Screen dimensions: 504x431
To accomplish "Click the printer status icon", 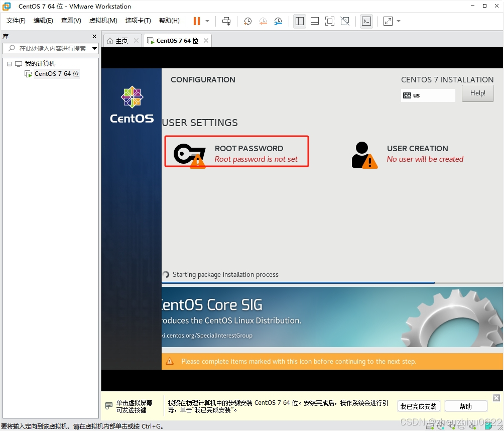I will (x=462, y=427).
